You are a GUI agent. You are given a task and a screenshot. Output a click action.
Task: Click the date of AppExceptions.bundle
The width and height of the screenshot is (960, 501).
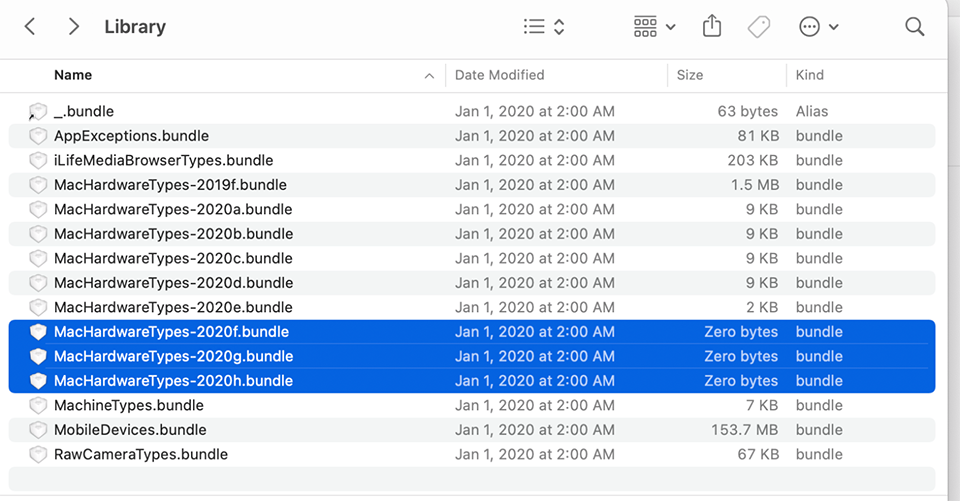click(x=534, y=136)
